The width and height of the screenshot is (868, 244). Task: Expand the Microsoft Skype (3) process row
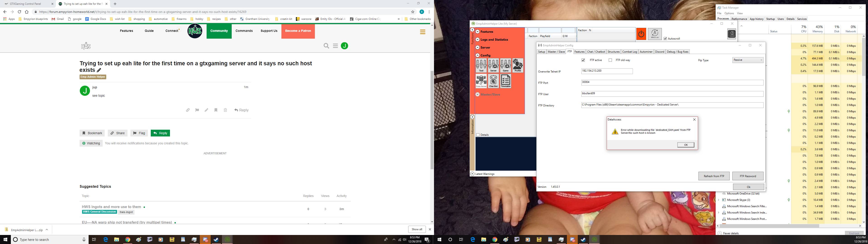718,200
